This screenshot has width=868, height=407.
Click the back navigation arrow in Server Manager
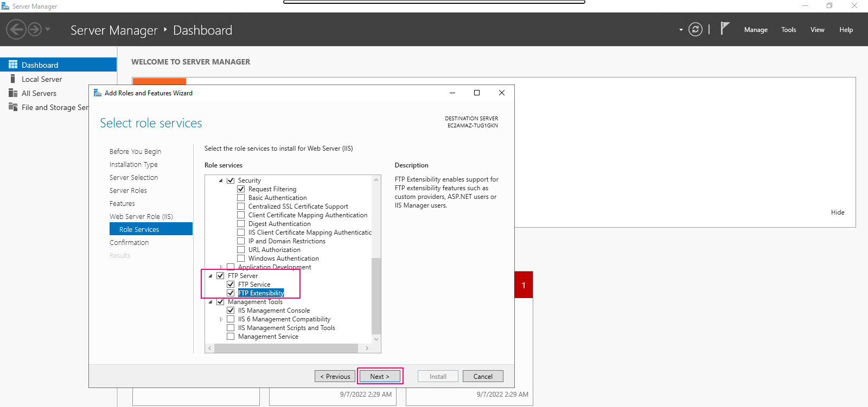click(x=16, y=29)
